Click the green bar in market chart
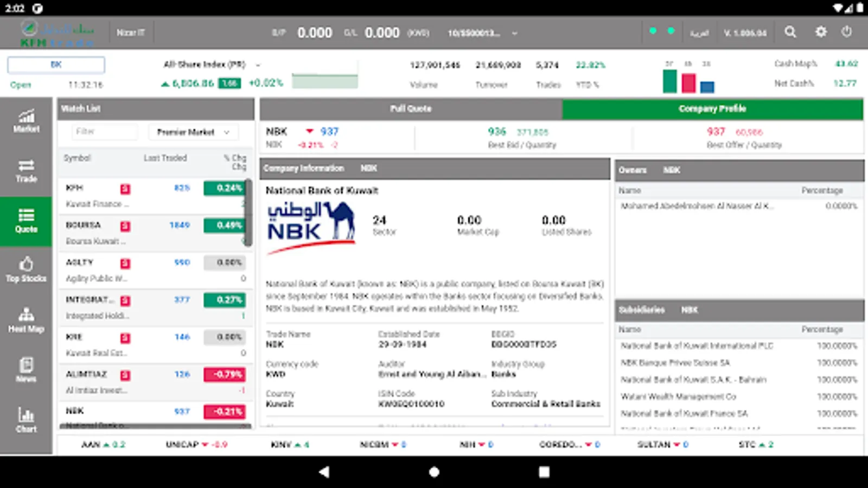 (670, 81)
